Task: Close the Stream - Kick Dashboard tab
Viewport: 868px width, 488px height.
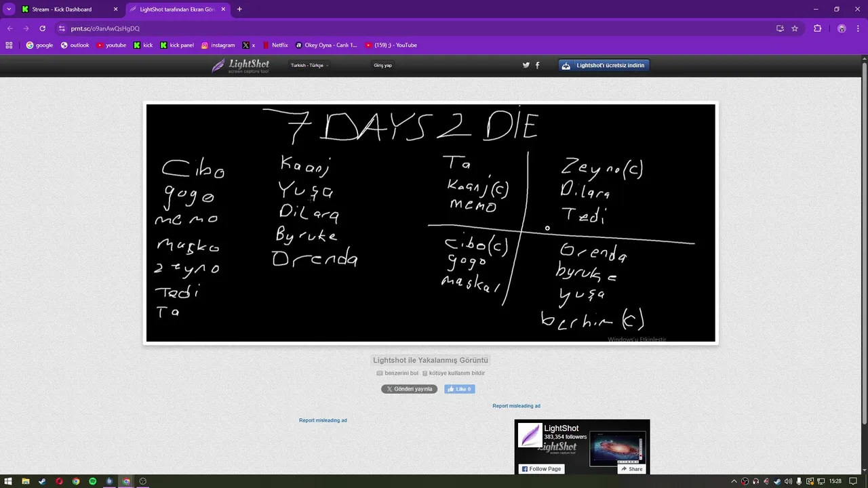Action: (x=115, y=9)
